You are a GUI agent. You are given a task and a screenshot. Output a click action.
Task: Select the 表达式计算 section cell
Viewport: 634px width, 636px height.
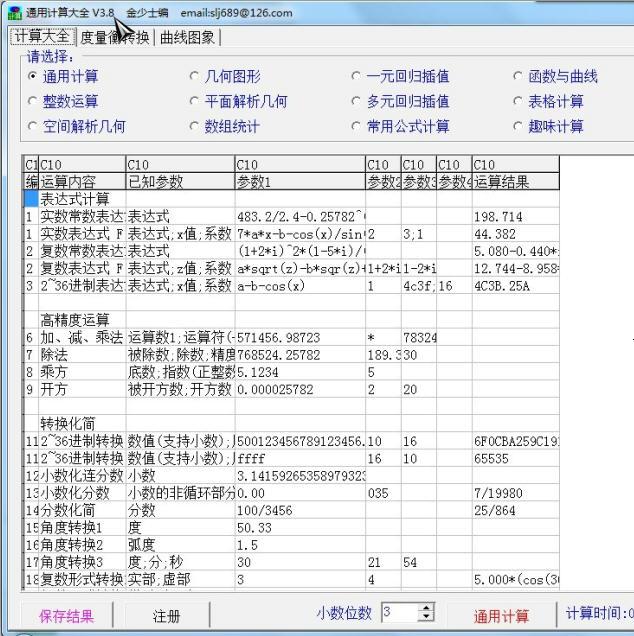point(82,199)
